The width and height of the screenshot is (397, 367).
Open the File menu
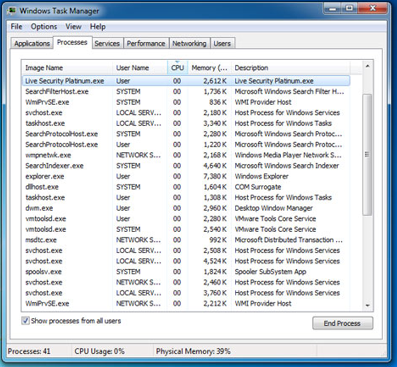click(x=16, y=27)
